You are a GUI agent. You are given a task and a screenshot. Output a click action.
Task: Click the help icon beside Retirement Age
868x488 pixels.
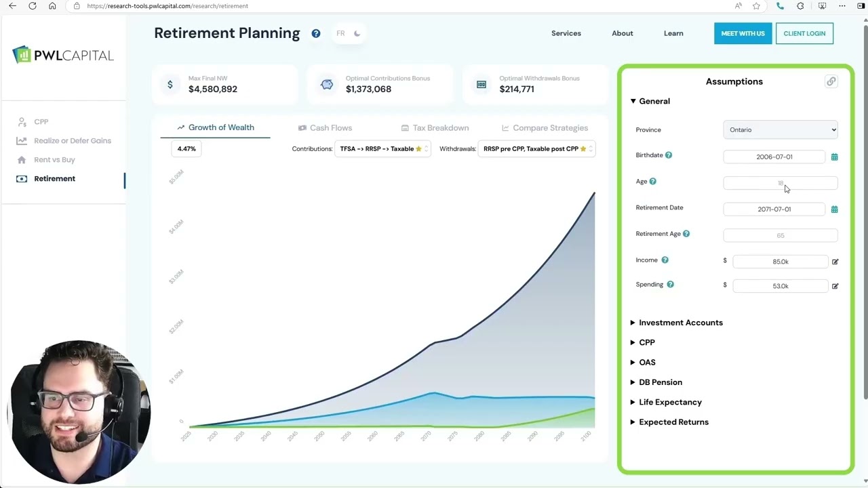click(686, 234)
